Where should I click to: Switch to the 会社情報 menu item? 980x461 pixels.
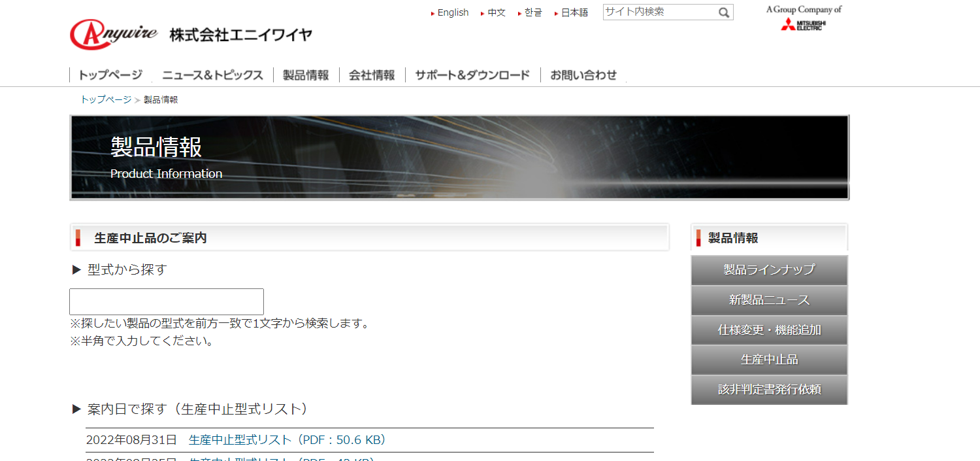(372, 75)
